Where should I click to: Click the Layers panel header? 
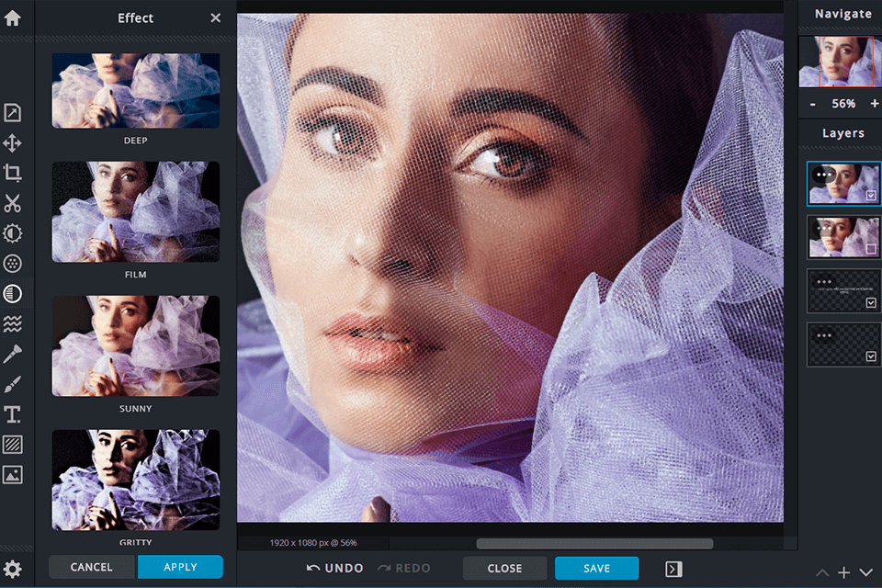(842, 133)
